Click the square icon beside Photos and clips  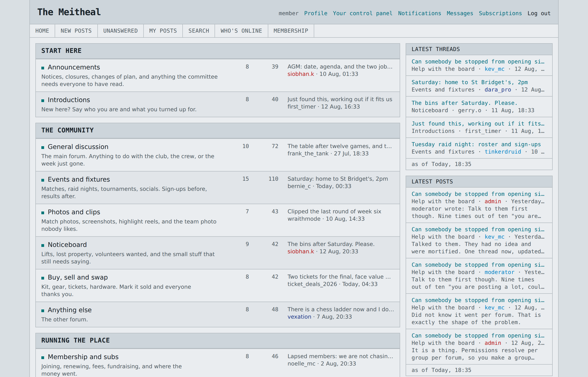pyautogui.click(x=43, y=212)
